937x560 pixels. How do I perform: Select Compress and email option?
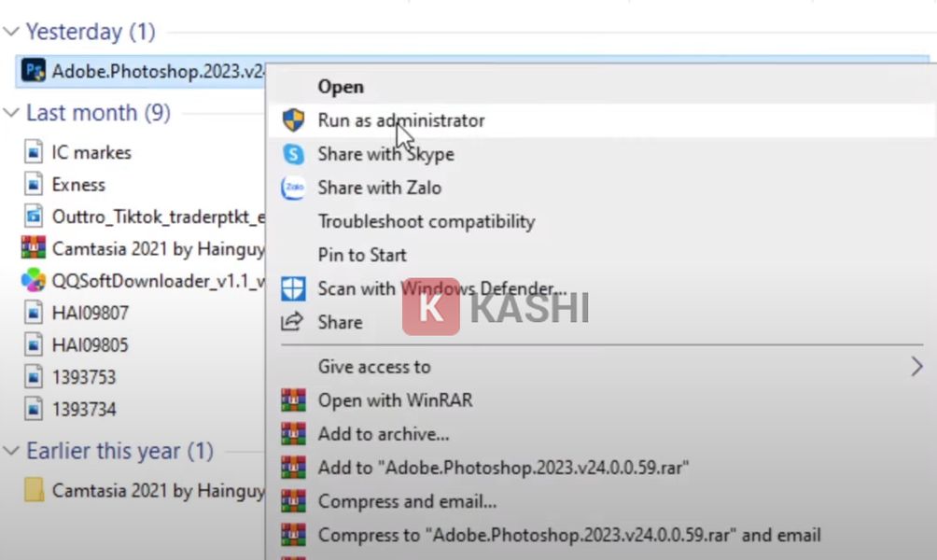(407, 501)
